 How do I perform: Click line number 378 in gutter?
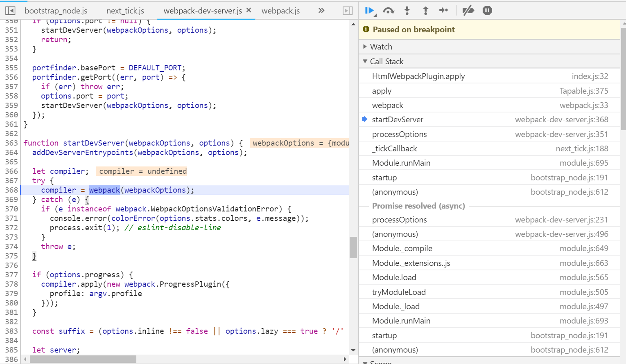pyautogui.click(x=11, y=284)
